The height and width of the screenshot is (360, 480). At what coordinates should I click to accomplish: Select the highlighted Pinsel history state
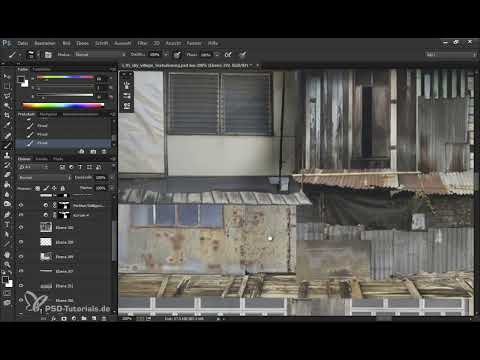pyautogui.click(x=64, y=143)
